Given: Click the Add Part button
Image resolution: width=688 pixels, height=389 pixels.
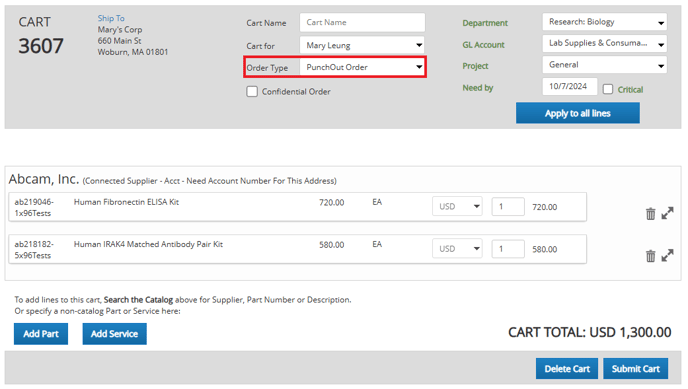Looking at the screenshot, I should [41, 334].
